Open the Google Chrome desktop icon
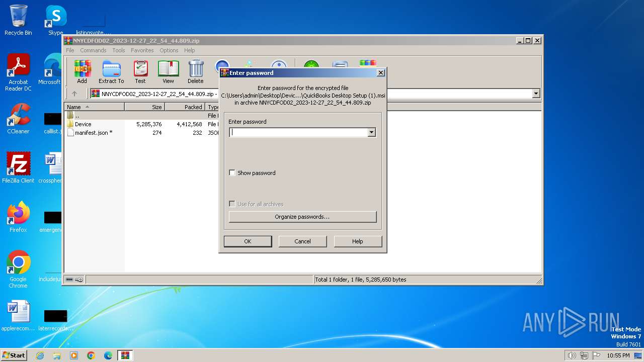Screen dimensions: 644x362 pos(18,269)
